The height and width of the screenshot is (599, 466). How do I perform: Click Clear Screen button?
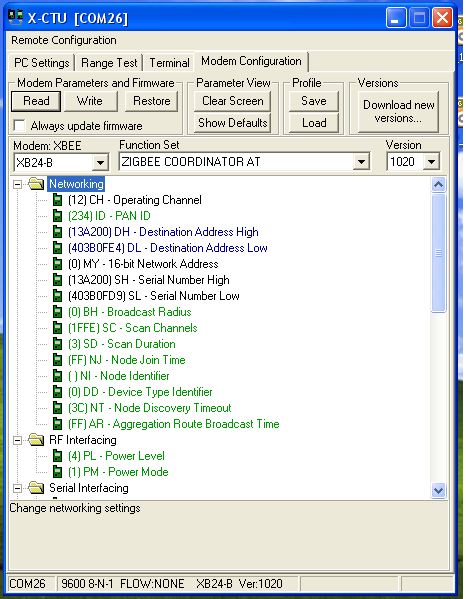click(232, 101)
